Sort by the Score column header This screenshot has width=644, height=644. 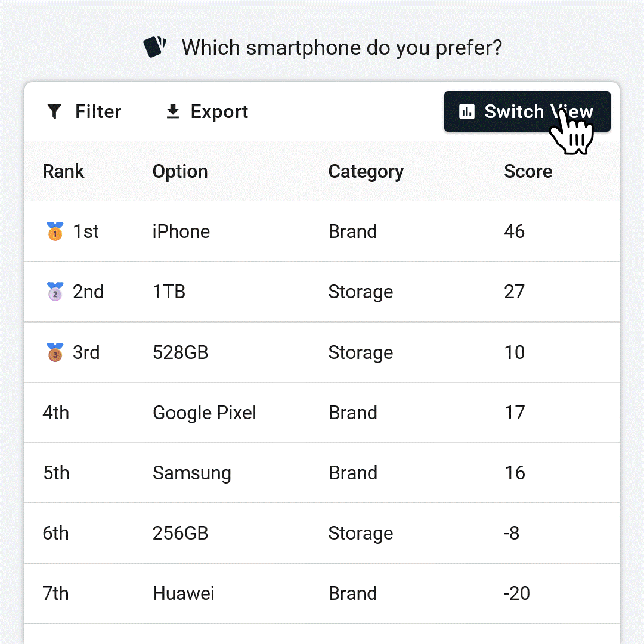coord(528,171)
